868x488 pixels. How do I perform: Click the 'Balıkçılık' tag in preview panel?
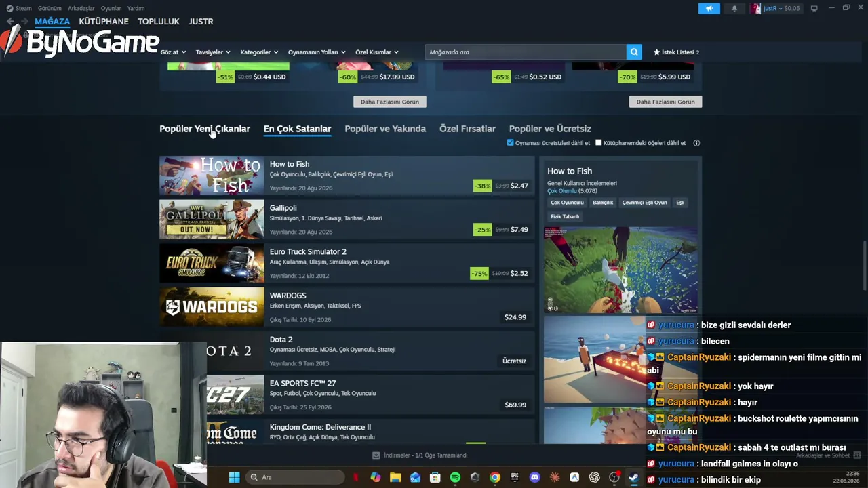603,203
